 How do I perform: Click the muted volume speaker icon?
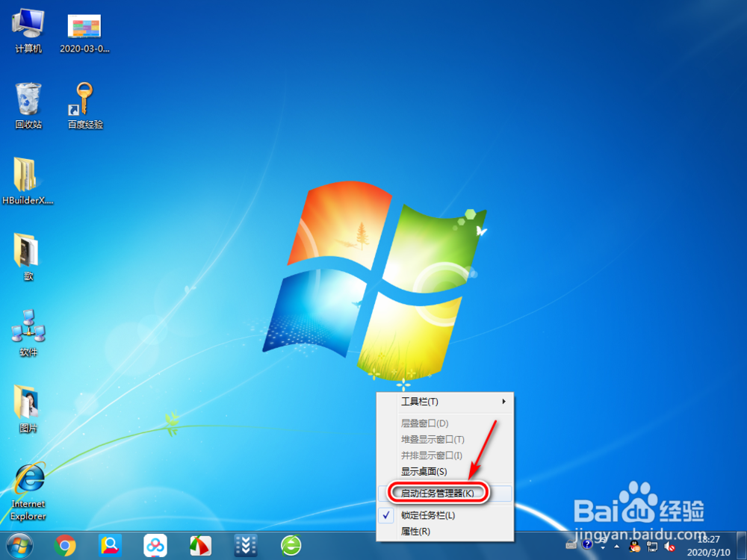coord(669,547)
